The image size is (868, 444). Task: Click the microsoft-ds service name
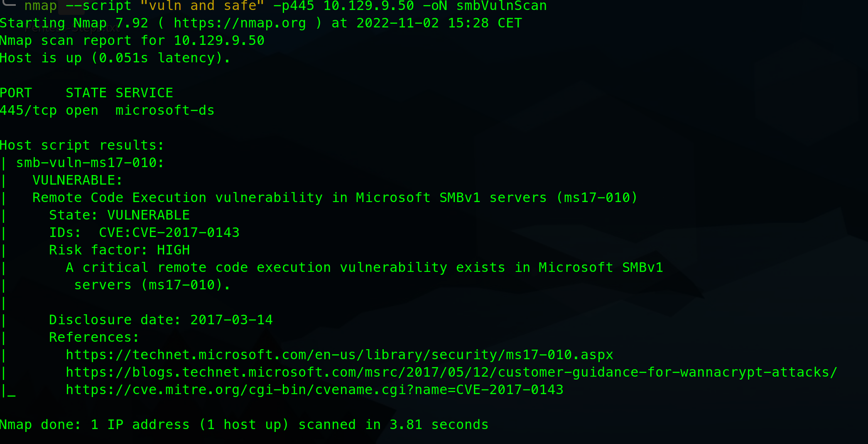click(165, 110)
